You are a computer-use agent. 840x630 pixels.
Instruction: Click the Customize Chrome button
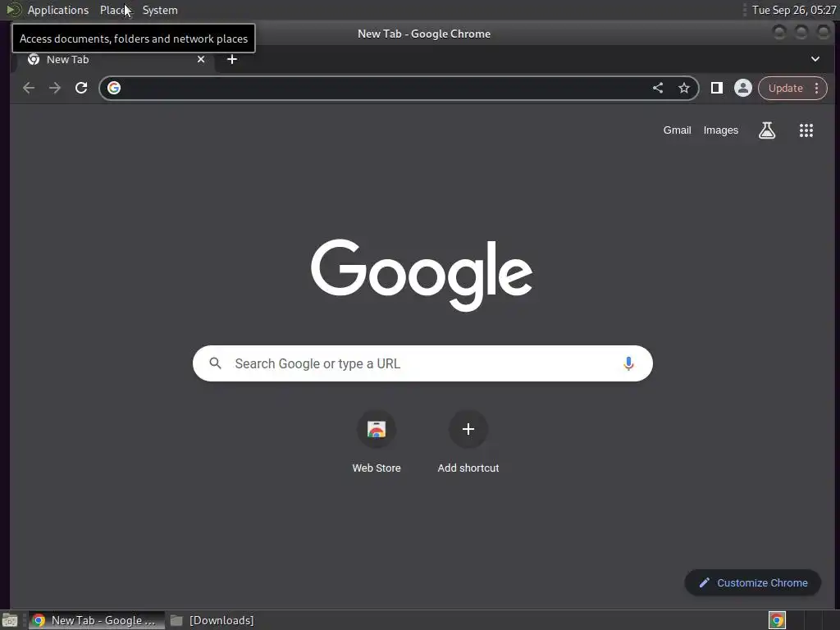coord(753,582)
